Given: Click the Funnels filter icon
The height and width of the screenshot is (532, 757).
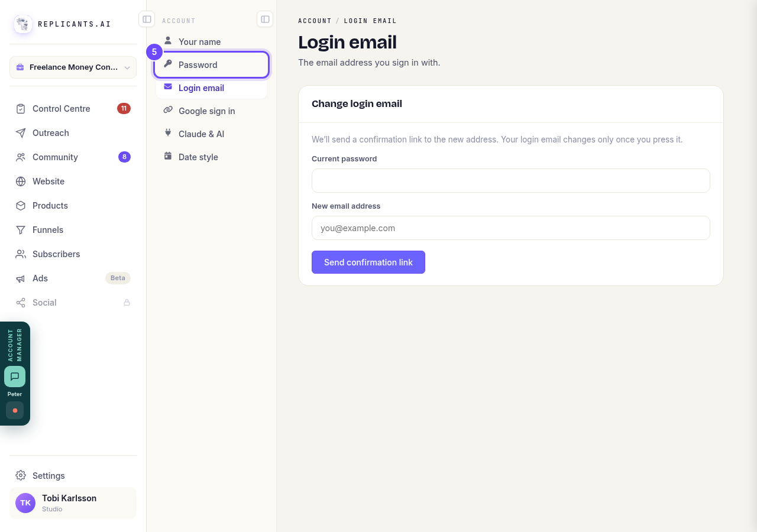Looking at the screenshot, I should [x=21, y=230].
